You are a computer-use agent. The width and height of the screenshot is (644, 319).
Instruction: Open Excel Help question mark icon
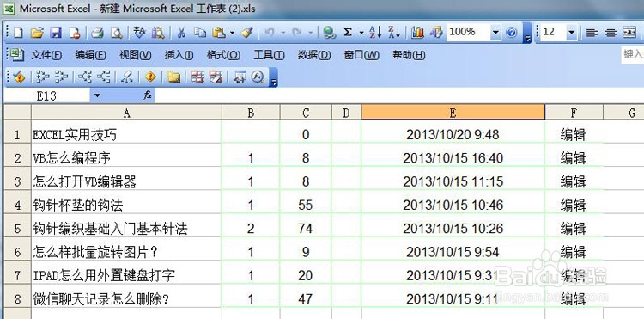(x=512, y=33)
